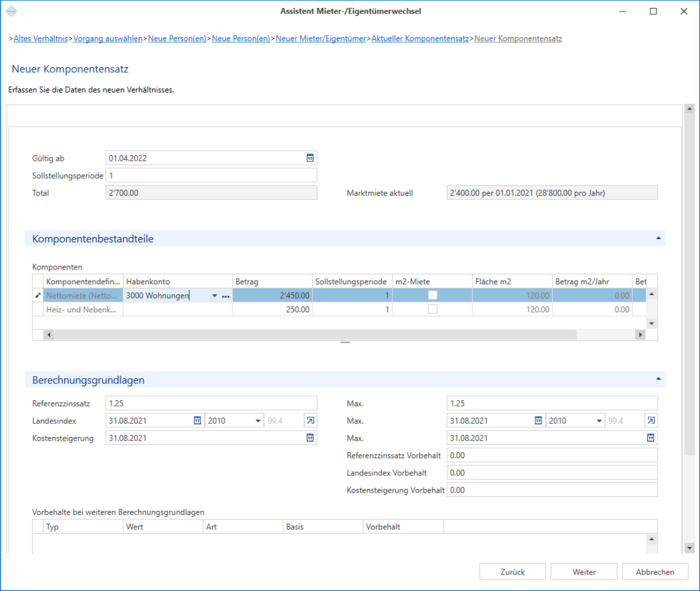Click the Neuer Komponentensatz breadcrumb
This screenshot has width=700, height=591.
point(518,39)
